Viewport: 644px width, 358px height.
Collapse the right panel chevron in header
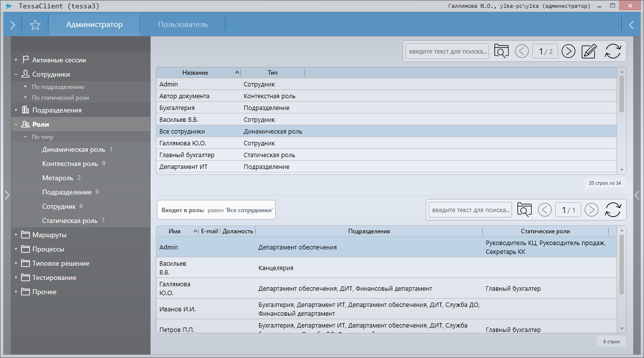pos(632,25)
